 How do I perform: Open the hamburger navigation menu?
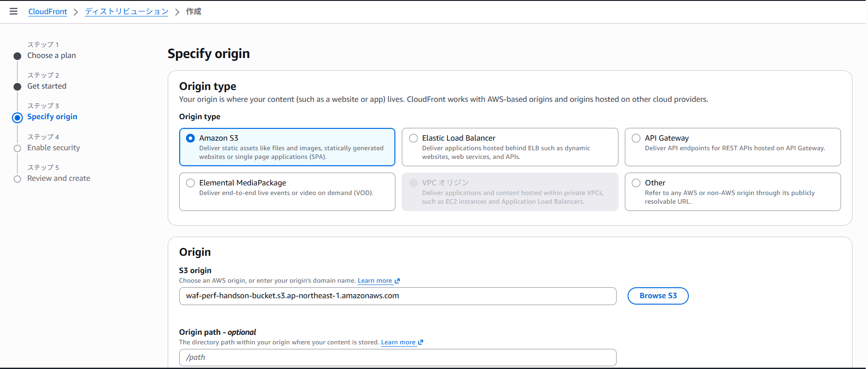[13, 11]
